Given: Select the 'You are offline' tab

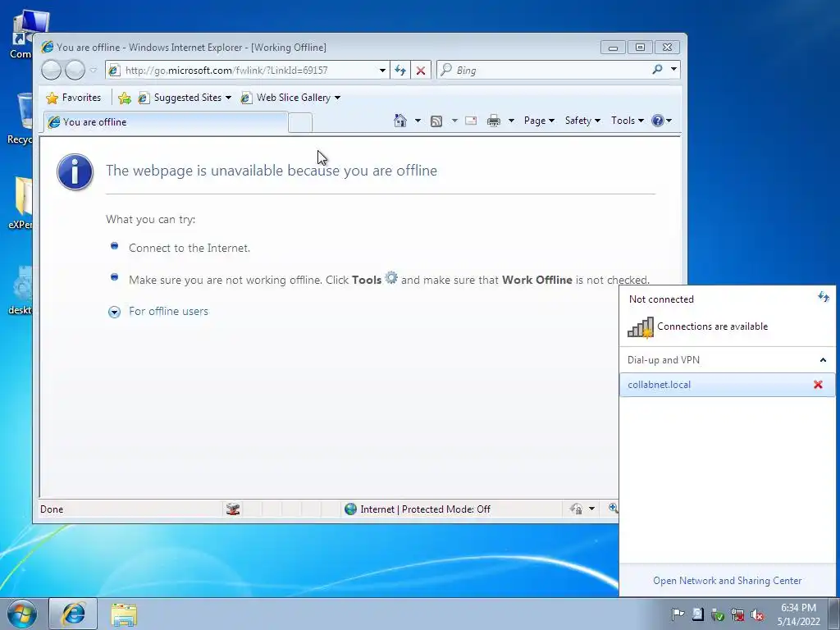Looking at the screenshot, I should (x=166, y=122).
